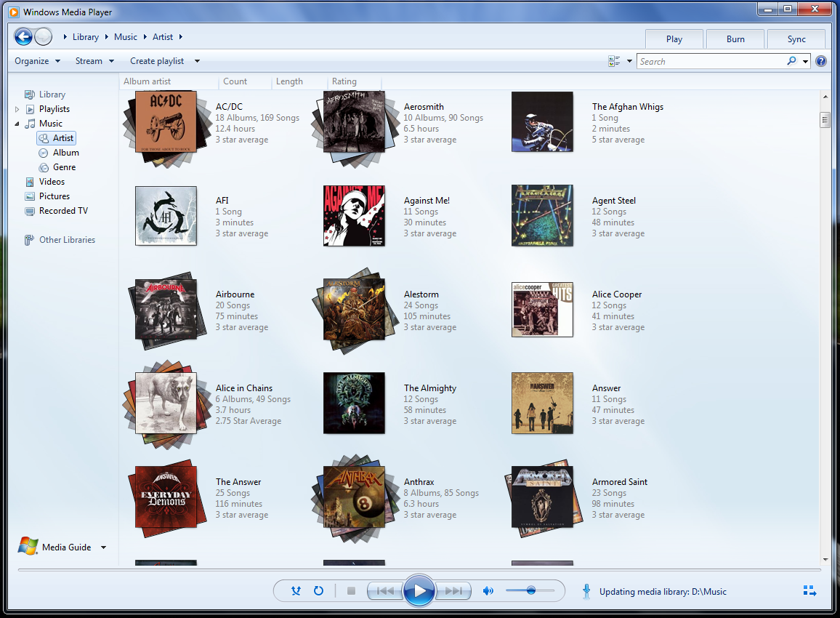Click Music in the breadcrumb
Viewport: 840px width, 618px height.
(126, 37)
